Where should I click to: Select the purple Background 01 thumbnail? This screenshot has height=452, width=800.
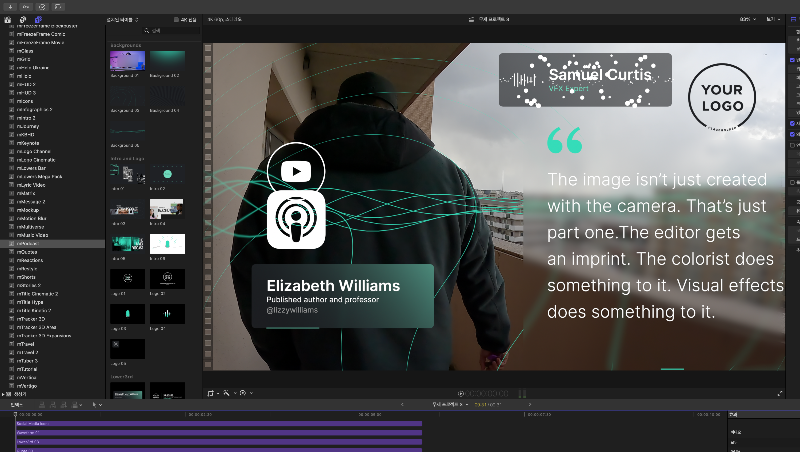[127, 60]
